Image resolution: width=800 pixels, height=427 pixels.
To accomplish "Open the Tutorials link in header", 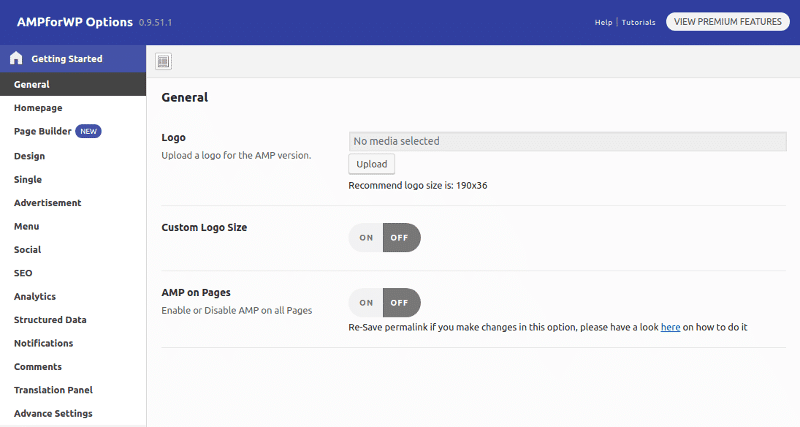I will click(x=638, y=22).
